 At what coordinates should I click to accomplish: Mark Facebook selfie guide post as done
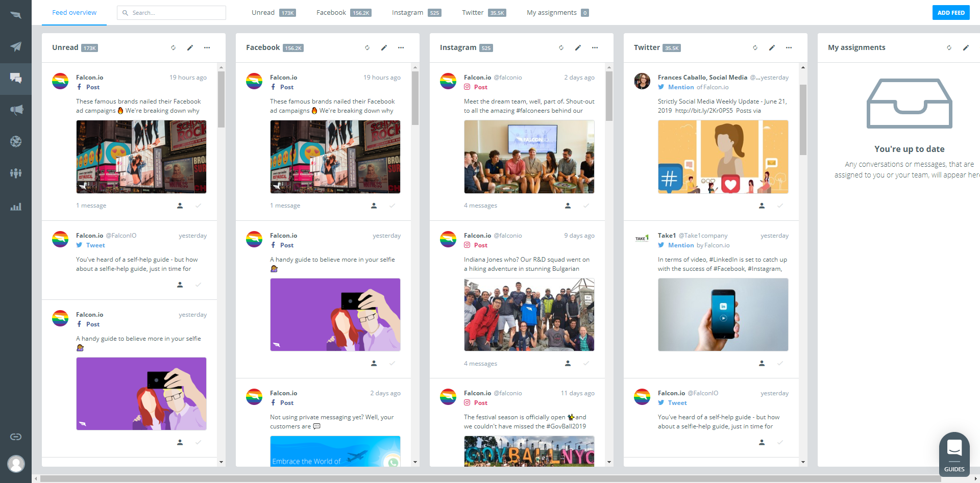(392, 363)
